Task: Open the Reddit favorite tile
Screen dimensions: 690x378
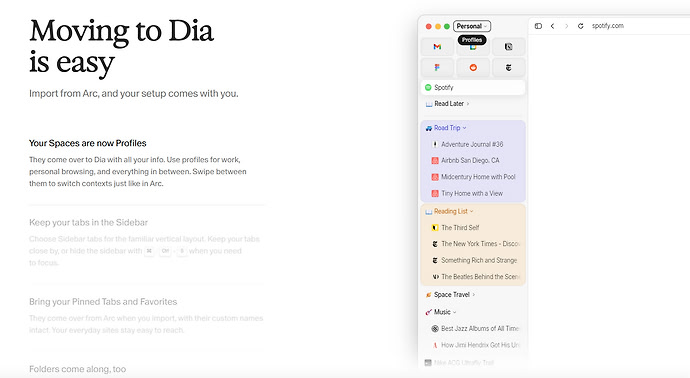Action: 473,67
